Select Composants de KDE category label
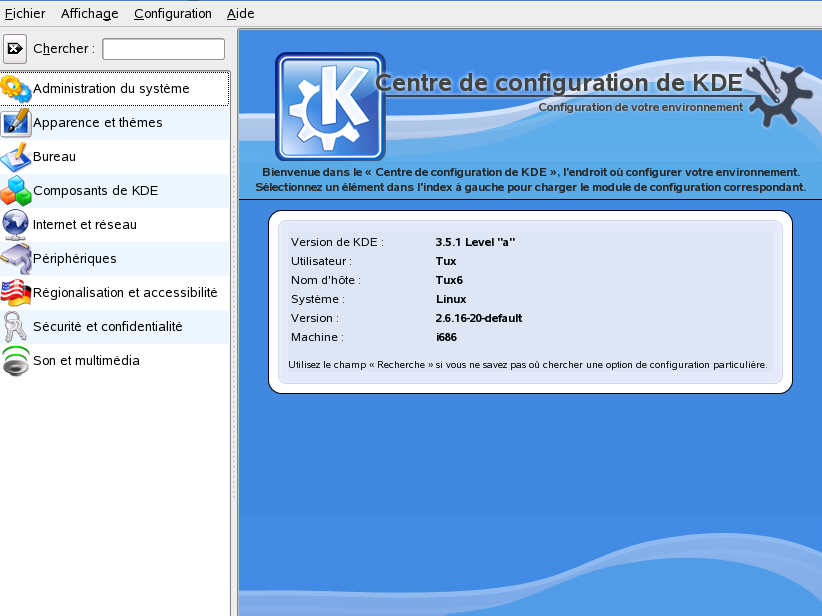822x616 pixels. click(x=95, y=191)
